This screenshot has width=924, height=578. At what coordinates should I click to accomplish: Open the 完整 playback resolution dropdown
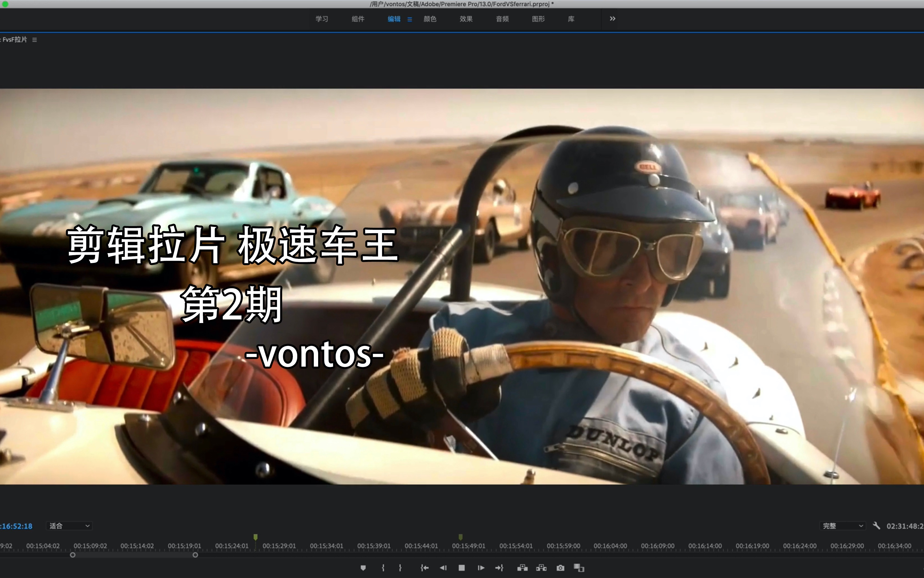pos(843,526)
